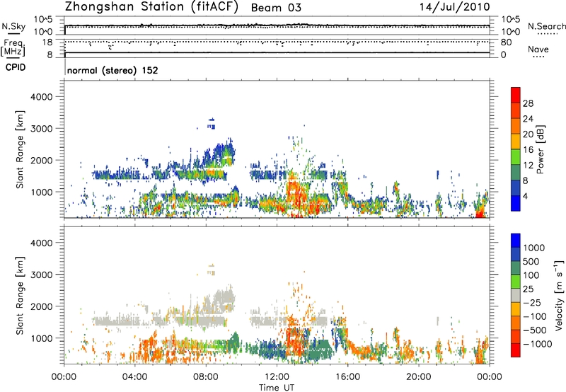Select the CPID row label
566x392 pixels.
[16, 67]
